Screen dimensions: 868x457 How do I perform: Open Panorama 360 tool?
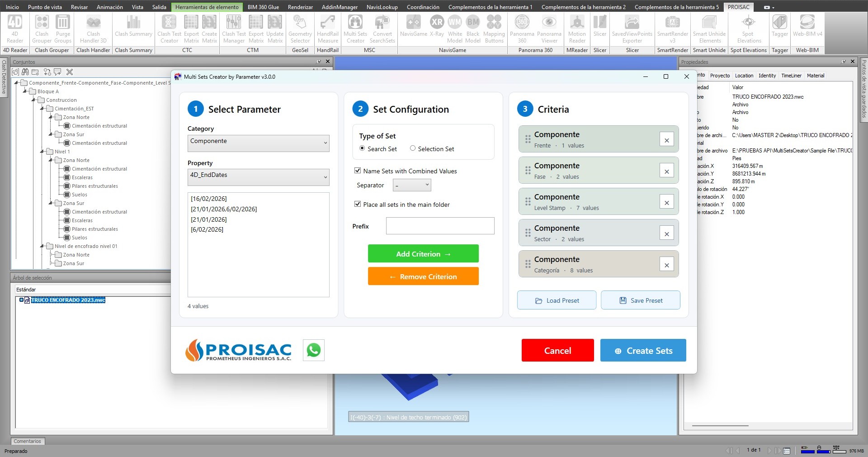[522, 29]
